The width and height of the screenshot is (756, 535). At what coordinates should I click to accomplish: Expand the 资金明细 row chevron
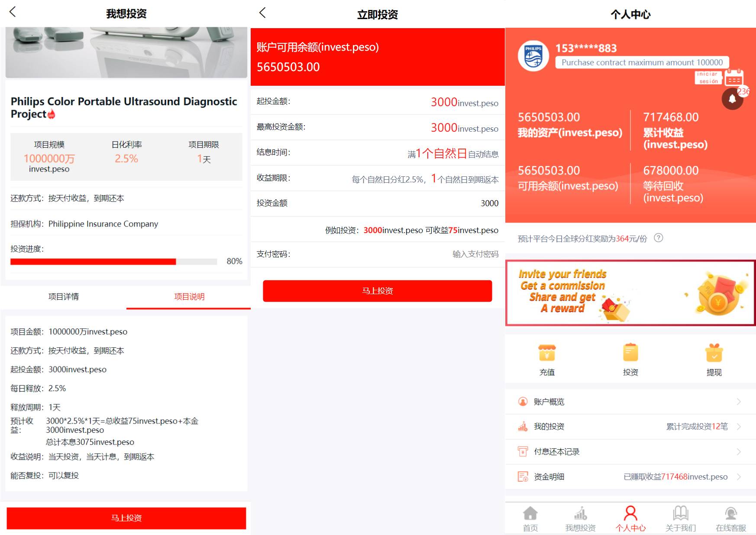(x=739, y=477)
